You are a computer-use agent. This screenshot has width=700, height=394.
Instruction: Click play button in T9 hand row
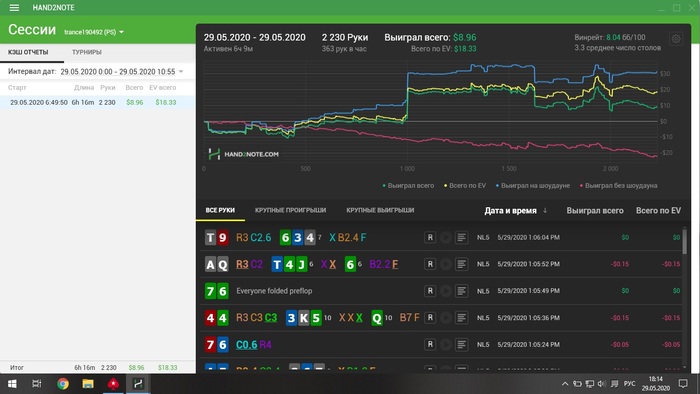pyautogui.click(x=446, y=237)
